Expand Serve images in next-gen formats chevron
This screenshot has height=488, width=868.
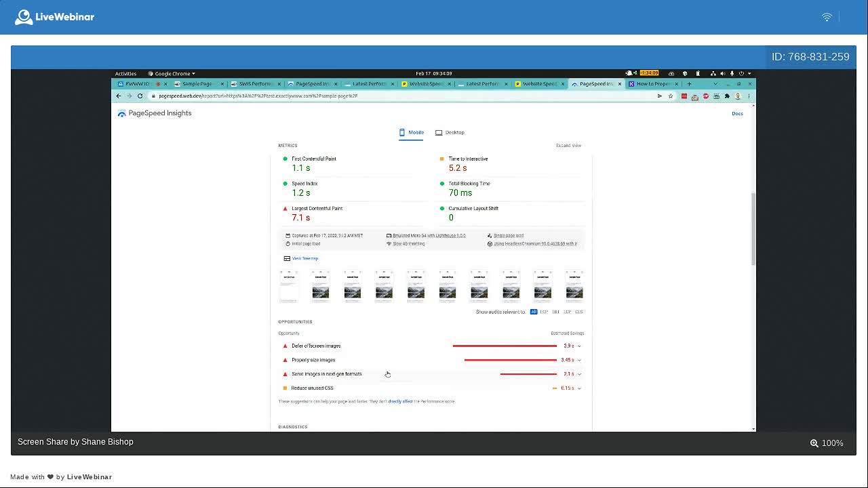[x=579, y=374]
